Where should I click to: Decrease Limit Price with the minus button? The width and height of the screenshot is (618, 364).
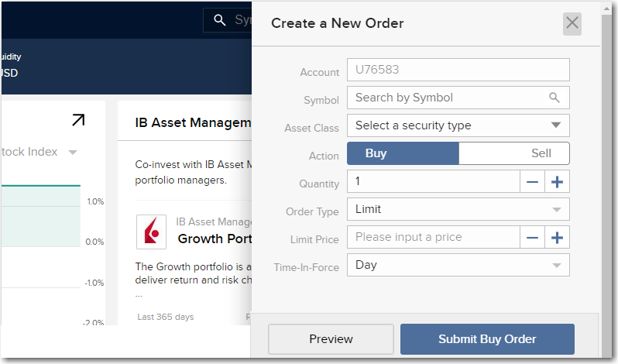[532, 238]
